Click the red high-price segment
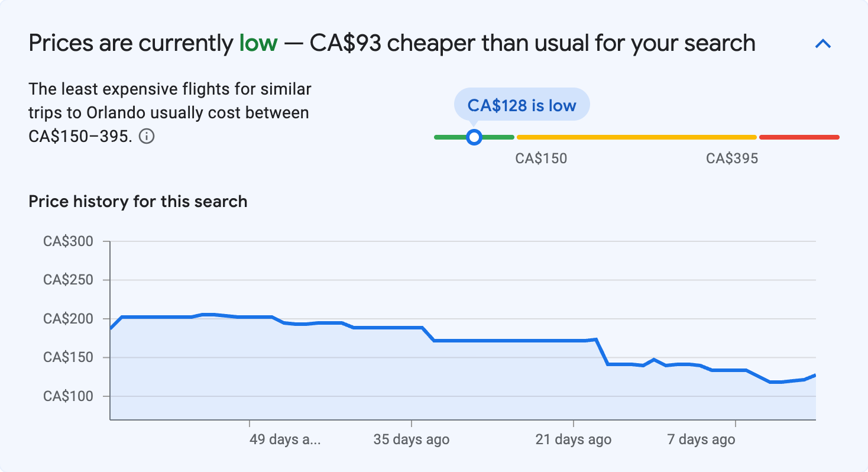 [798, 137]
